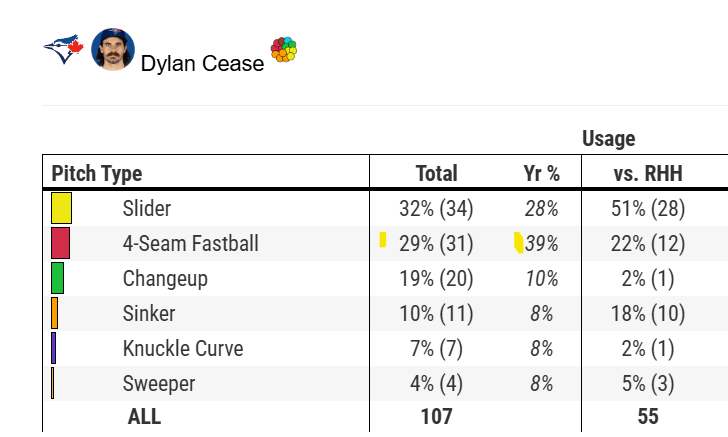Sort by the Total column header
Screen dimensions: 728x437
tap(436, 174)
